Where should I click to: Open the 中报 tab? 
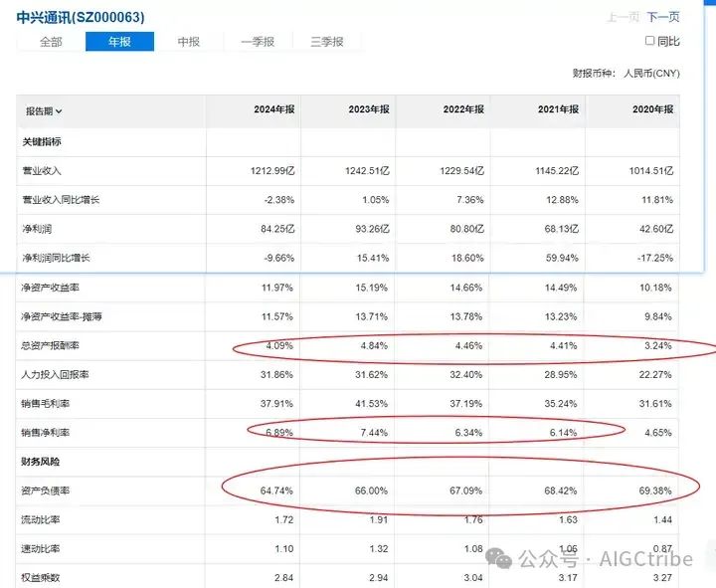(x=189, y=42)
